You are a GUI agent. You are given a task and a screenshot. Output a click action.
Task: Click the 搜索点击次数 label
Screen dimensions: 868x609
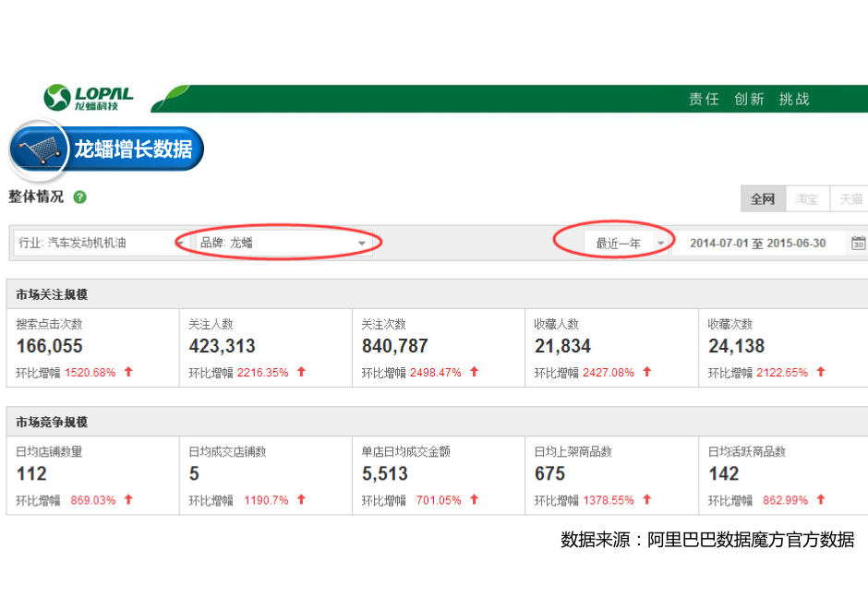[49, 324]
